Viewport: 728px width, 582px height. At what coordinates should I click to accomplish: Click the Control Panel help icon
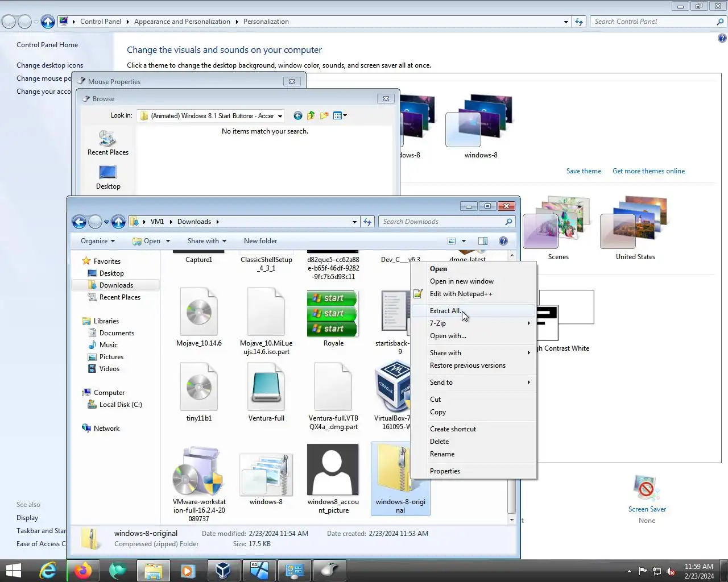[x=722, y=39]
